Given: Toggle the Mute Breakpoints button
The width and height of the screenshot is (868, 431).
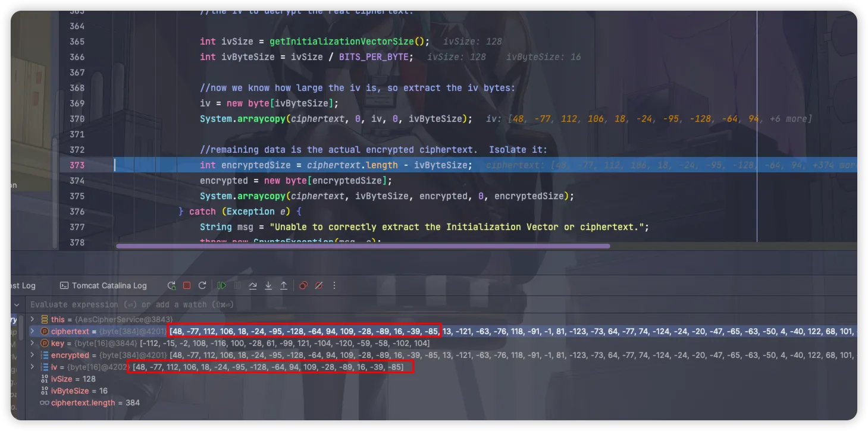Looking at the screenshot, I should coord(319,286).
